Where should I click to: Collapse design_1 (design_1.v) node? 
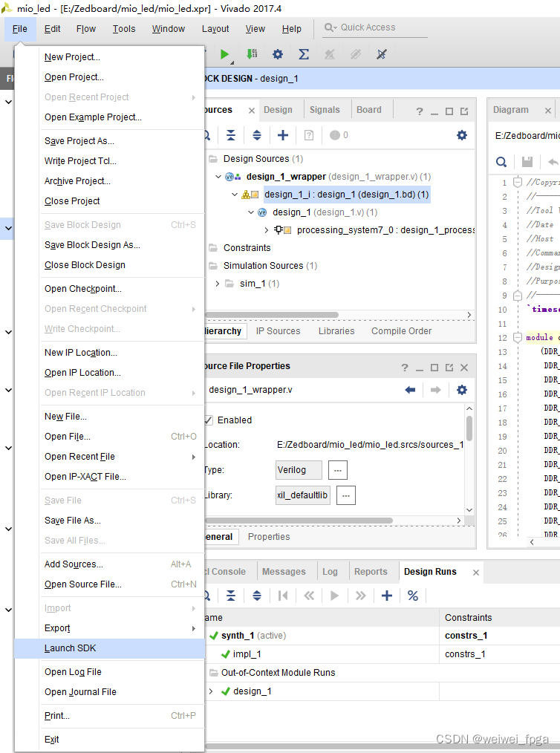point(251,212)
